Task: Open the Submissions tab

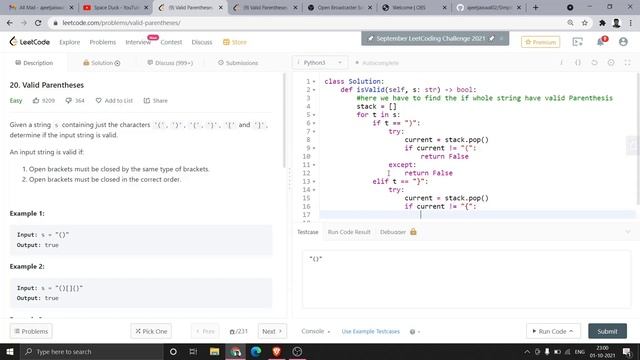Action: pos(238,63)
